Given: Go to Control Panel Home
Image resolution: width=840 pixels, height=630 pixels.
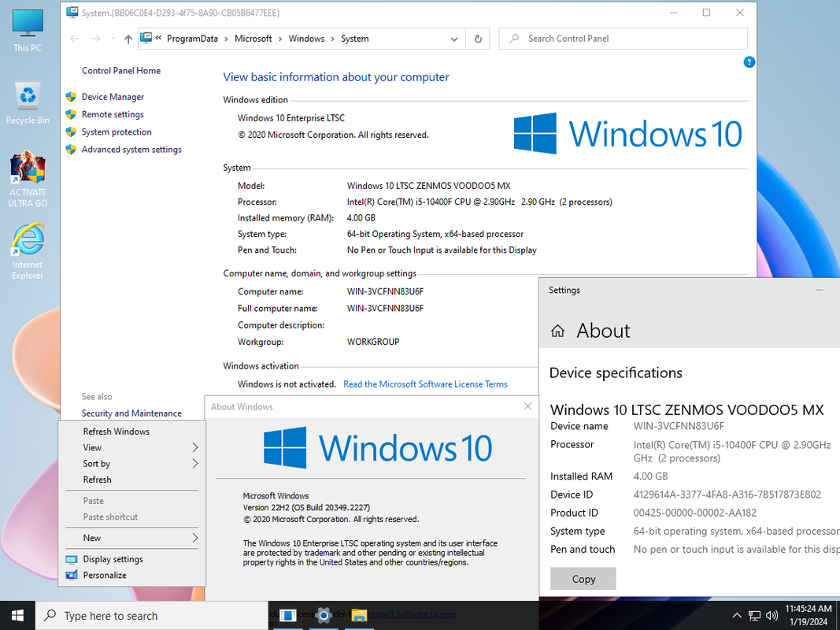Looking at the screenshot, I should [121, 71].
